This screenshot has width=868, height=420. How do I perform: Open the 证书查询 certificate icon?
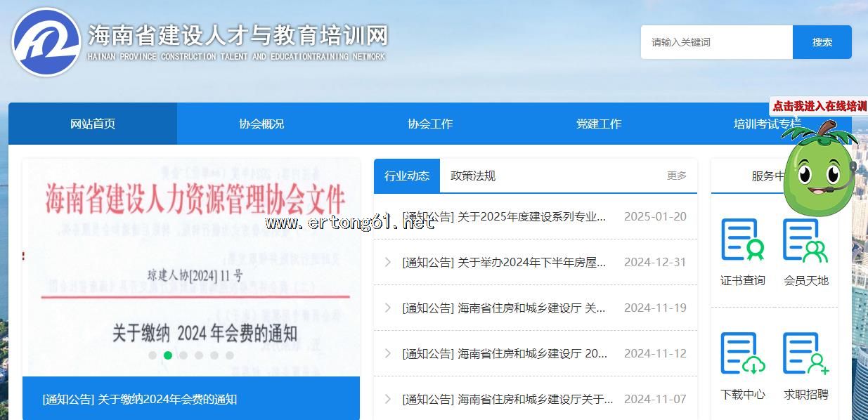pyautogui.click(x=742, y=240)
